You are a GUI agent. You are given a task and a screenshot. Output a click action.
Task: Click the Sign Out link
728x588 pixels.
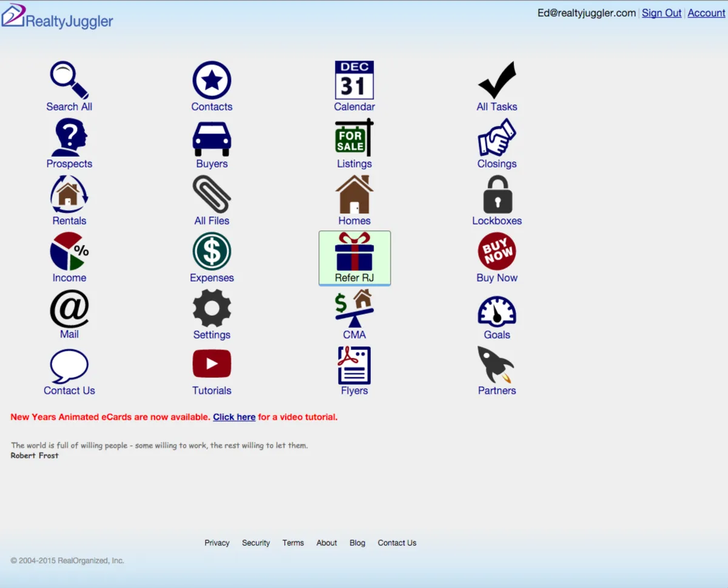coord(662,13)
